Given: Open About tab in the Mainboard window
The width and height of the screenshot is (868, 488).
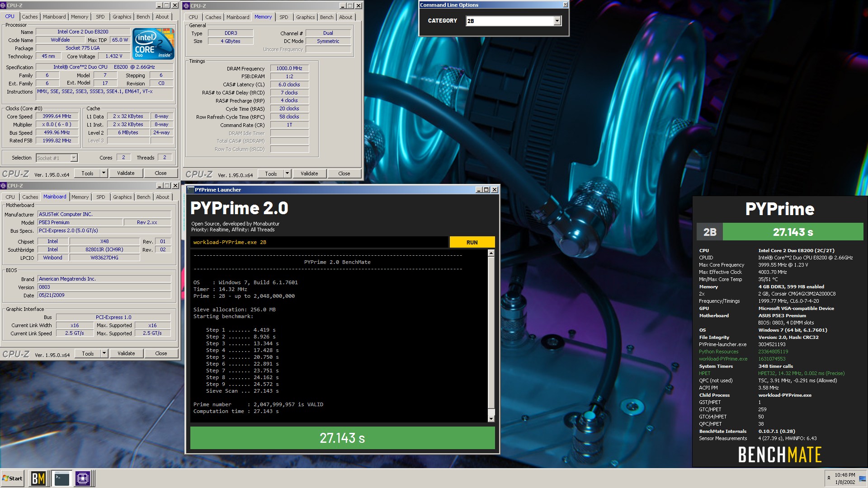Looking at the screenshot, I should click(163, 197).
